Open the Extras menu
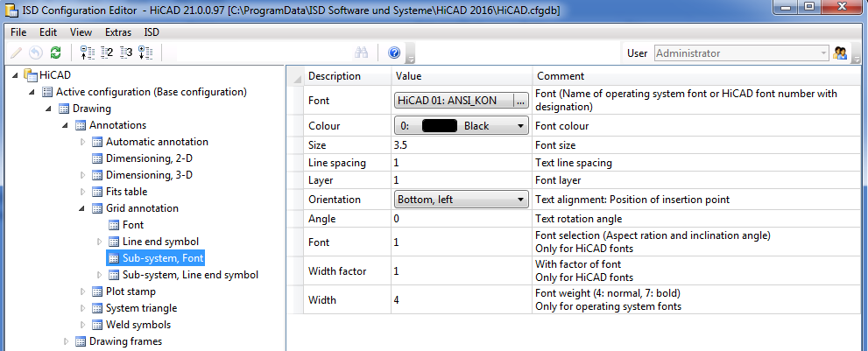The image size is (868, 351). point(118,32)
